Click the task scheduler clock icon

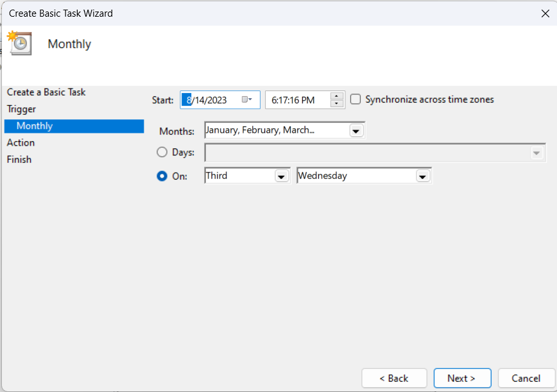19,43
